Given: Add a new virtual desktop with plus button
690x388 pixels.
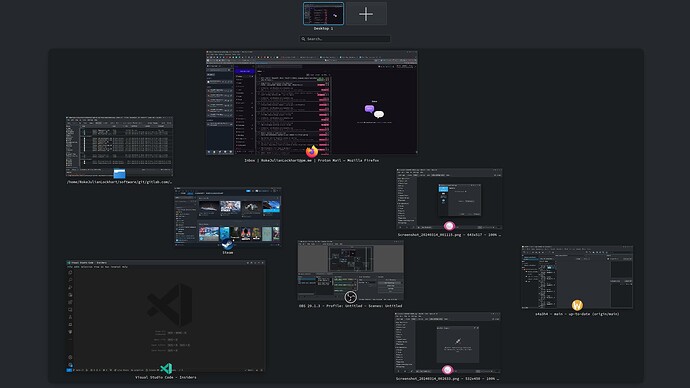Looking at the screenshot, I should (x=366, y=14).
